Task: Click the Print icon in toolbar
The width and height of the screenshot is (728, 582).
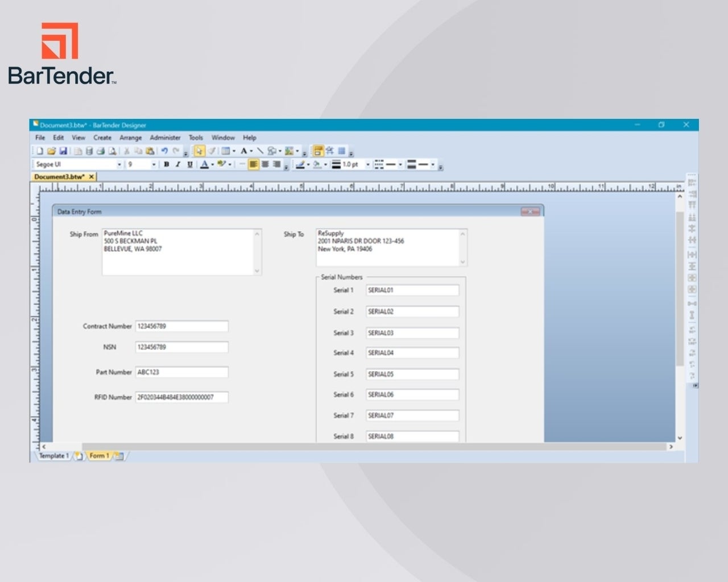Action: (101, 151)
